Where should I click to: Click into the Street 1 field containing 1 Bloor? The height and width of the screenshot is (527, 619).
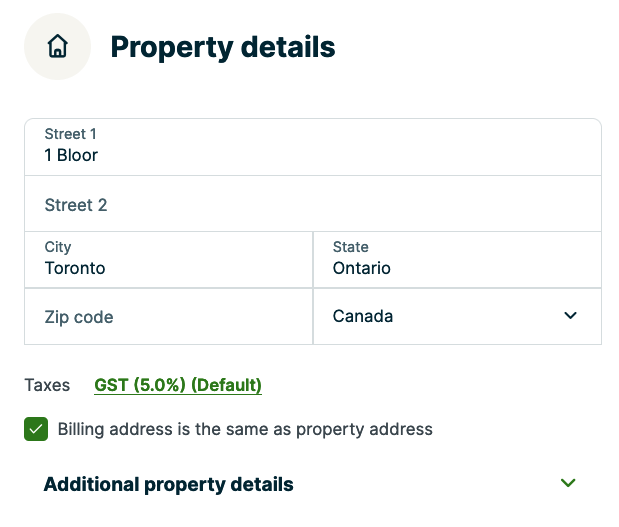coord(312,148)
